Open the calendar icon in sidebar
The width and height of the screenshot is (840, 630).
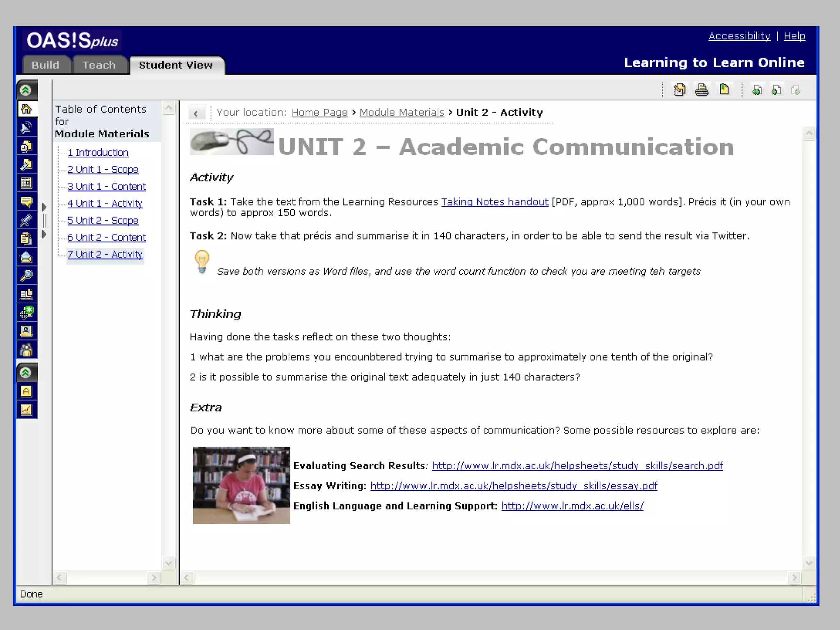point(26,183)
